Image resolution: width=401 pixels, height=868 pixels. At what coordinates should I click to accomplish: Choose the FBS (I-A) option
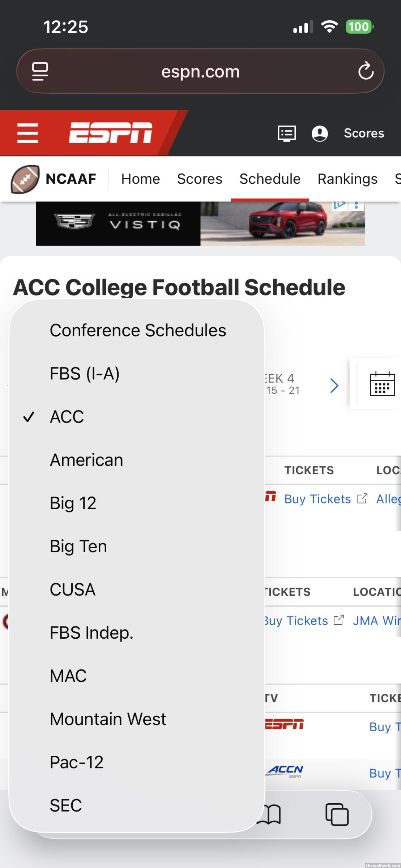click(85, 374)
